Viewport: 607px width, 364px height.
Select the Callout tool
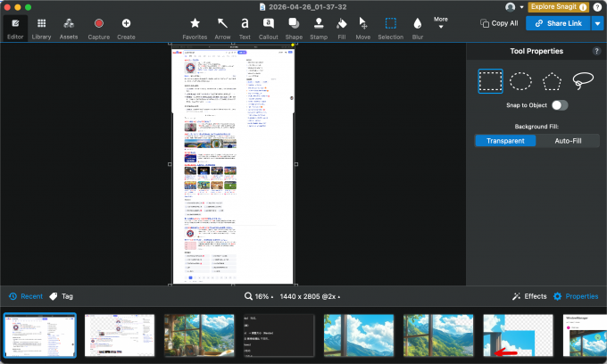tap(269, 29)
